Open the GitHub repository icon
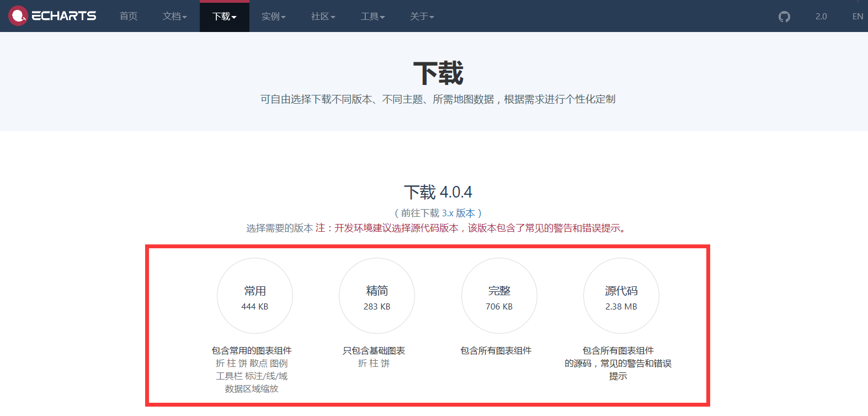 tap(784, 17)
